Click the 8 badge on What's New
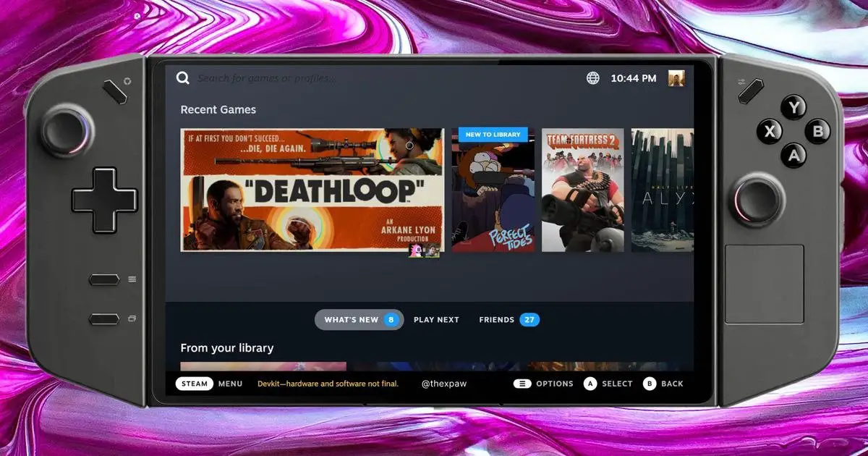Screen dimensions: 868x456 point(391,320)
